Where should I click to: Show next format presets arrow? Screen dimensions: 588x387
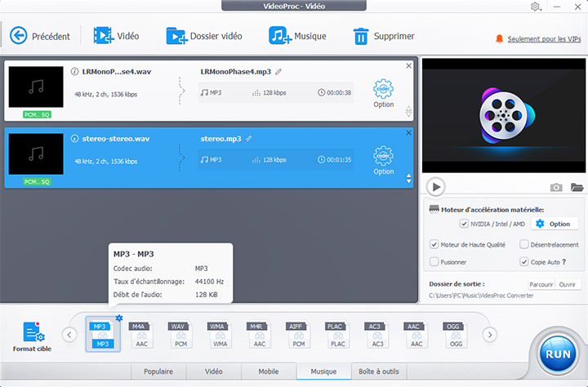tap(490, 335)
